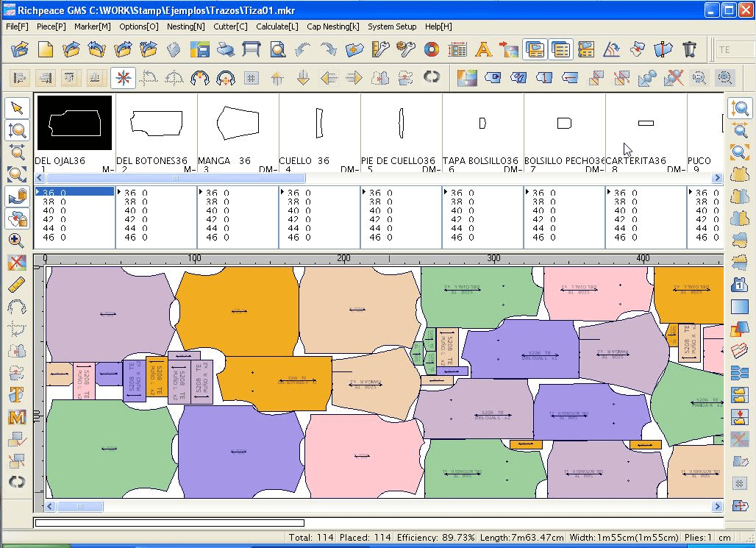Save marker with the floppy disk icon
756x548 pixels.
click(x=199, y=50)
